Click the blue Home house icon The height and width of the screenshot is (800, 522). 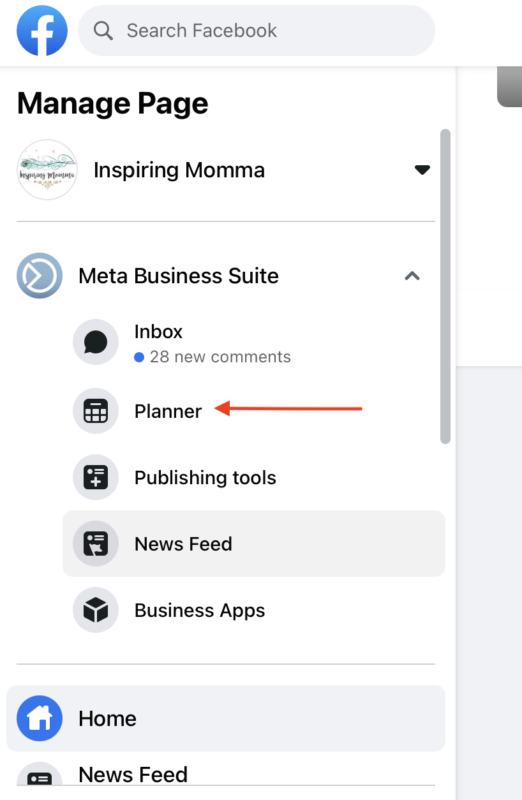coord(40,718)
